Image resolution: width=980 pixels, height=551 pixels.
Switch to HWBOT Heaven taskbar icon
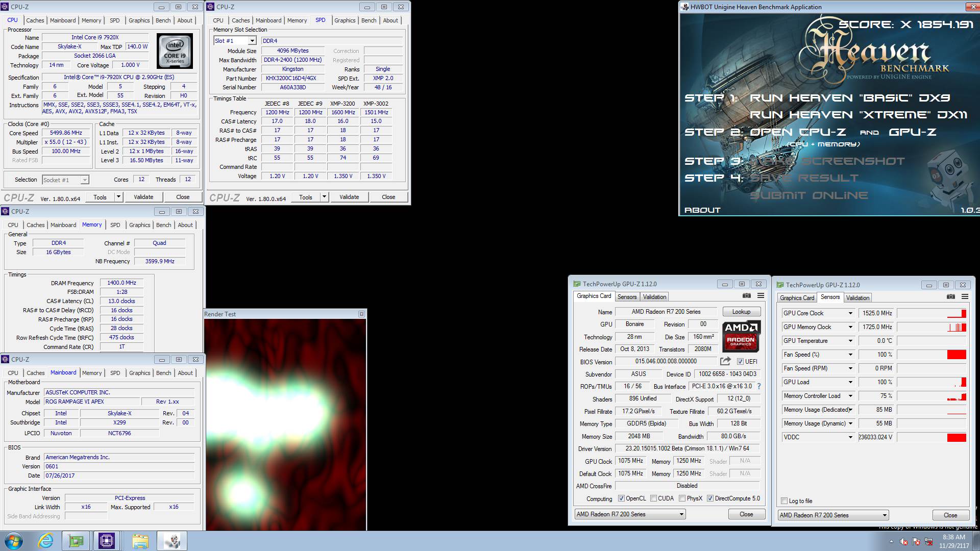tap(172, 541)
